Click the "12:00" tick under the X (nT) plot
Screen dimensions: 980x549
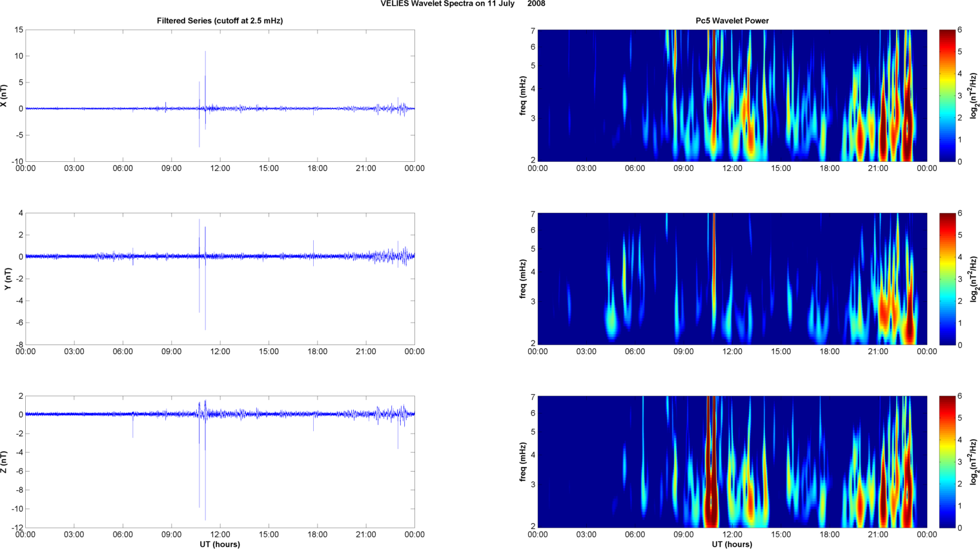pos(220,168)
